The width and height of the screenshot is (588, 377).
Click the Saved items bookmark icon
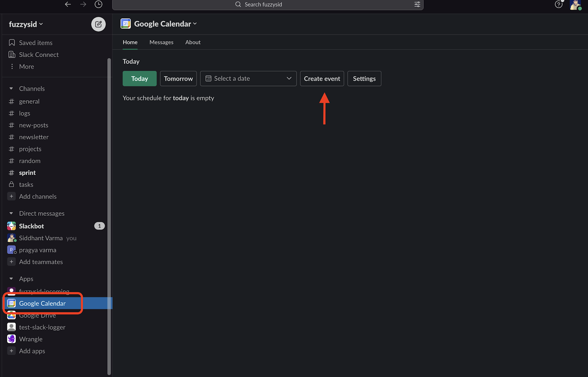(12, 43)
